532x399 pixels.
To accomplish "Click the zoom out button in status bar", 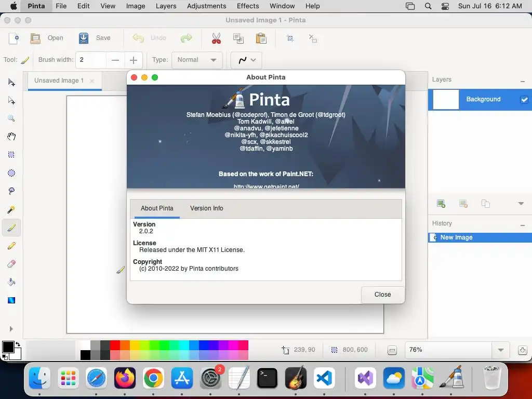I will pos(392,350).
